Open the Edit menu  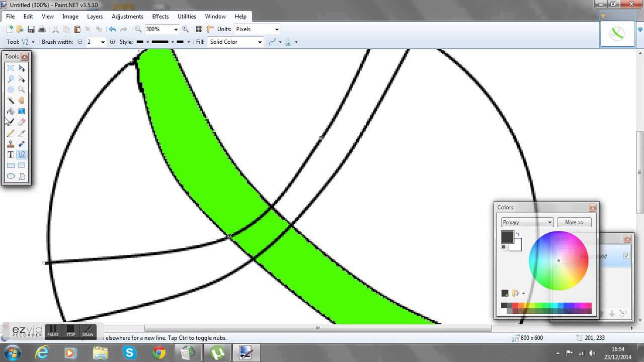28,17
